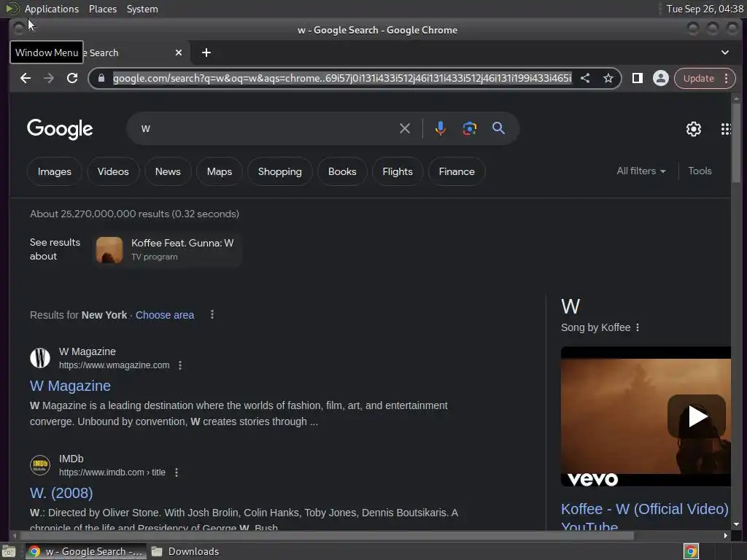Clear the search box text

(x=404, y=128)
